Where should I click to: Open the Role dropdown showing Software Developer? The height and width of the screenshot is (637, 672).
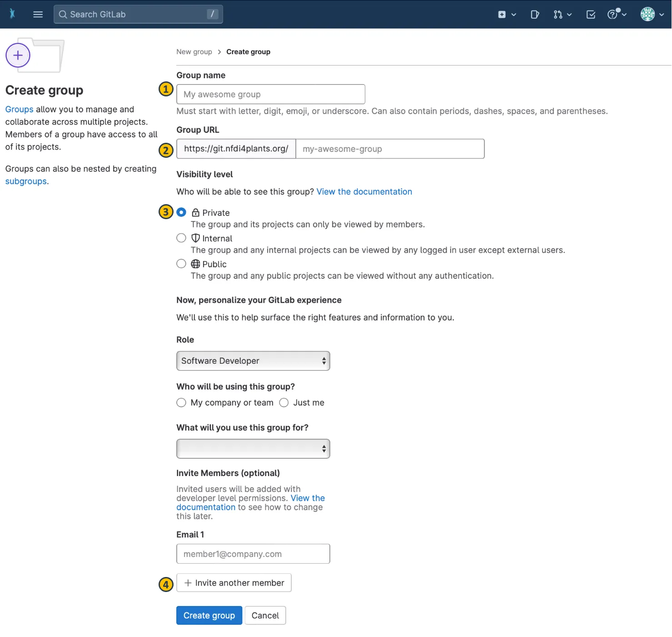(x=253, y=361)
